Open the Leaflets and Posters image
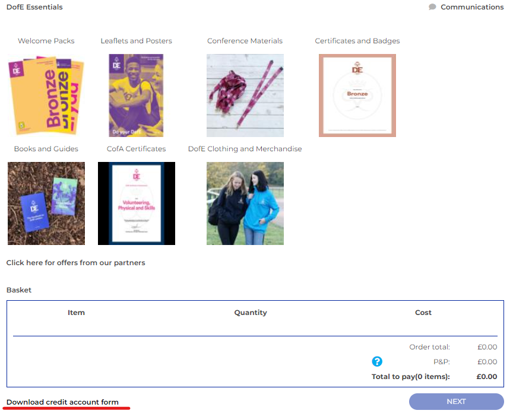Screen dimensions: 513x420 (136, 96)
